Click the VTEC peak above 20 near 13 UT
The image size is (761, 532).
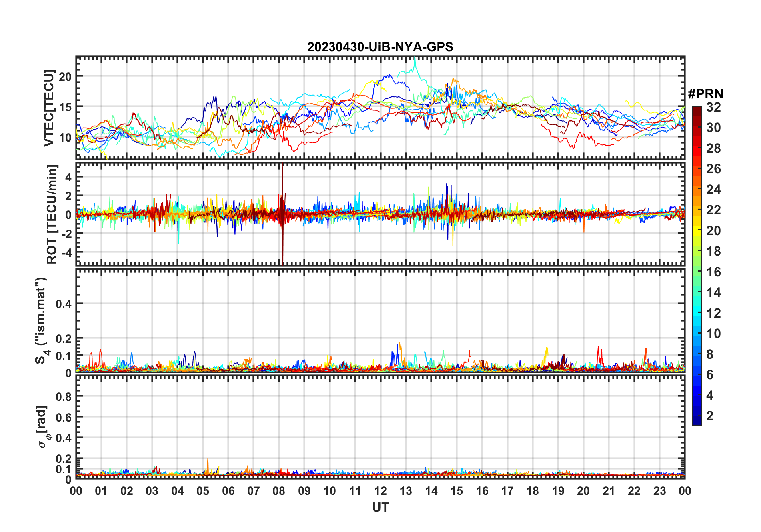(x=415, y=63)
